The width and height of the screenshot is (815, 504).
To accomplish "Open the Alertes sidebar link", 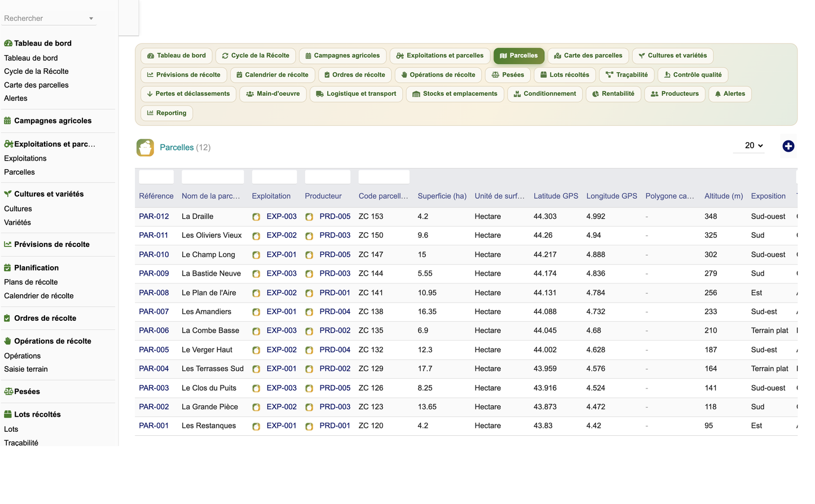I will tap(16, 98).
